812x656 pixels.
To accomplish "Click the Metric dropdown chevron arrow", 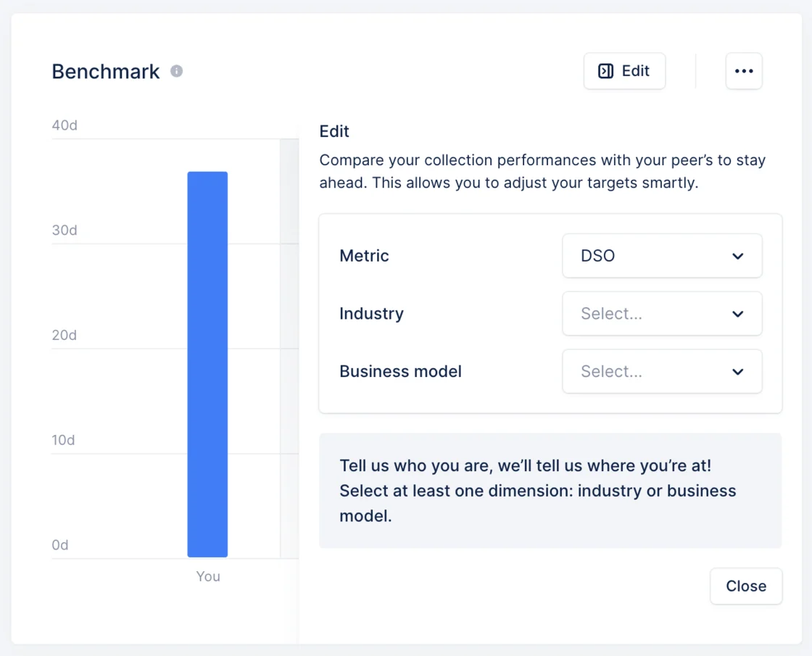I will point(738,256).
